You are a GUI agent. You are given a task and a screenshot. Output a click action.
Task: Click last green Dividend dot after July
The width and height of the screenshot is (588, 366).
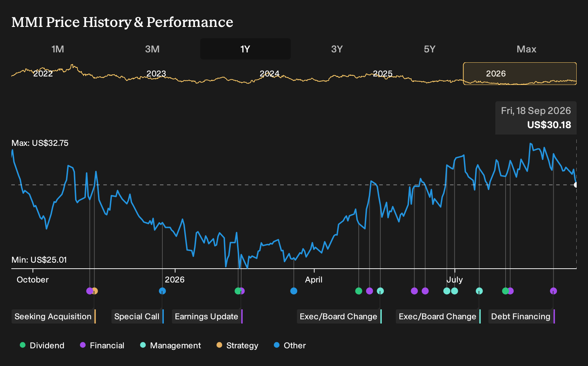click(506, 291)
